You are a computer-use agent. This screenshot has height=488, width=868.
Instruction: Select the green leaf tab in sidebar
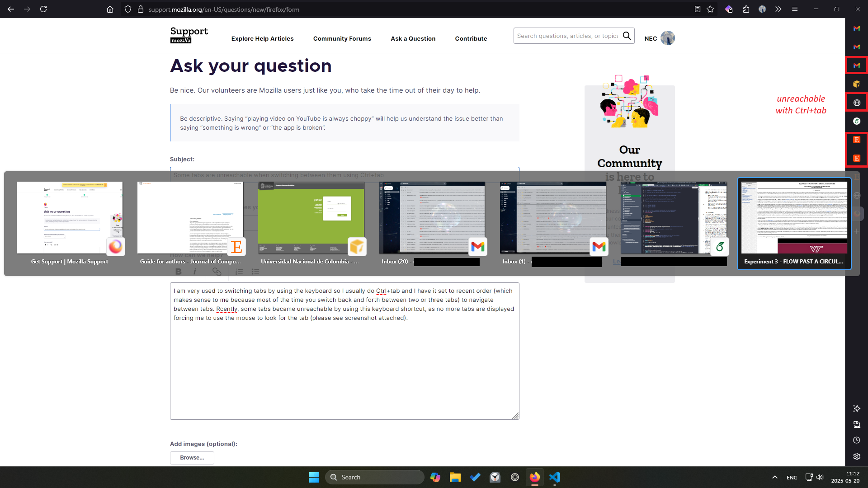click(857, 121)
